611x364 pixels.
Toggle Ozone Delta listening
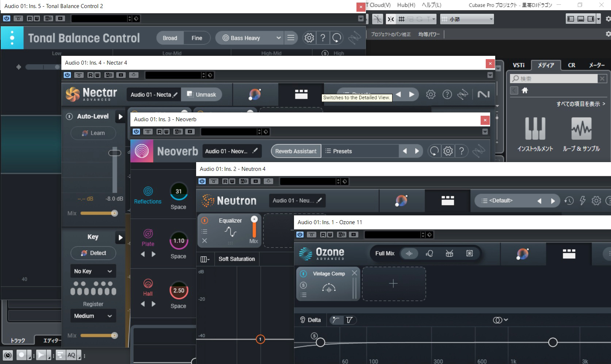[x=310, y=320]
